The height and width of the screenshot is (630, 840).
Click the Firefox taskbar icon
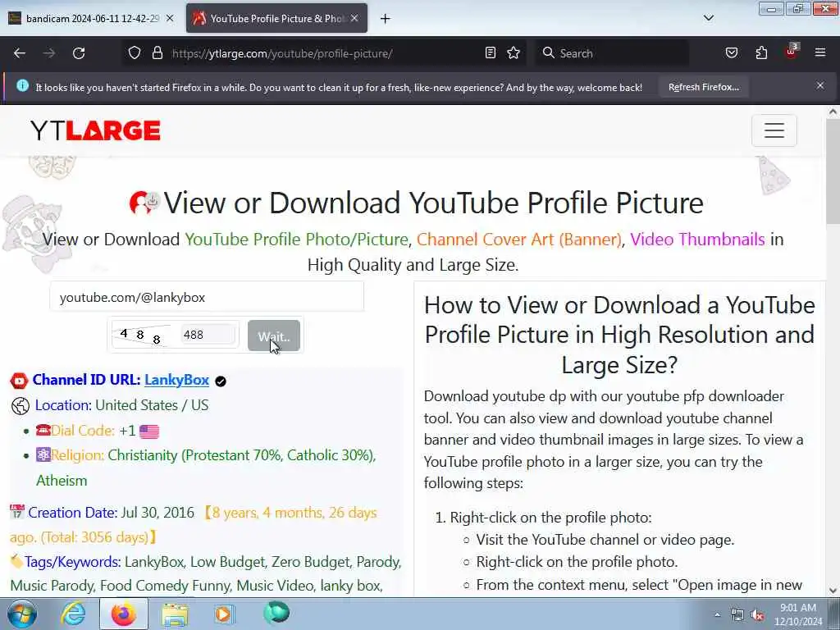coord(123,614)
